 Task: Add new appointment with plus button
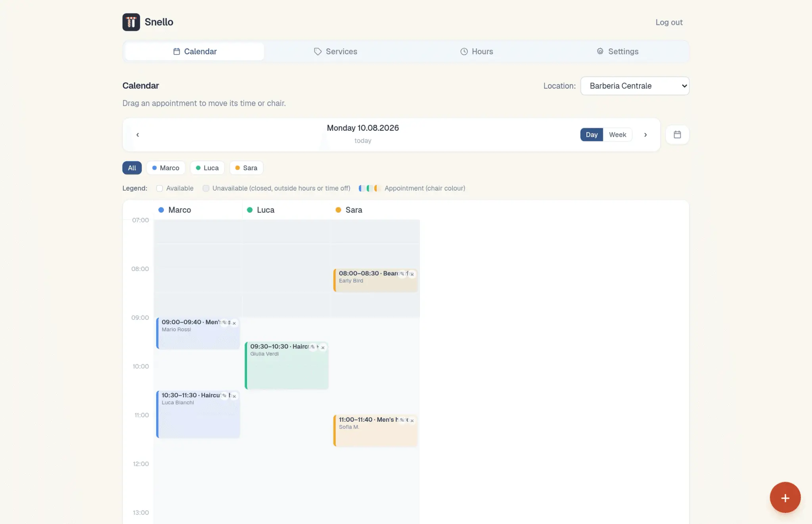tap(785, 498)
